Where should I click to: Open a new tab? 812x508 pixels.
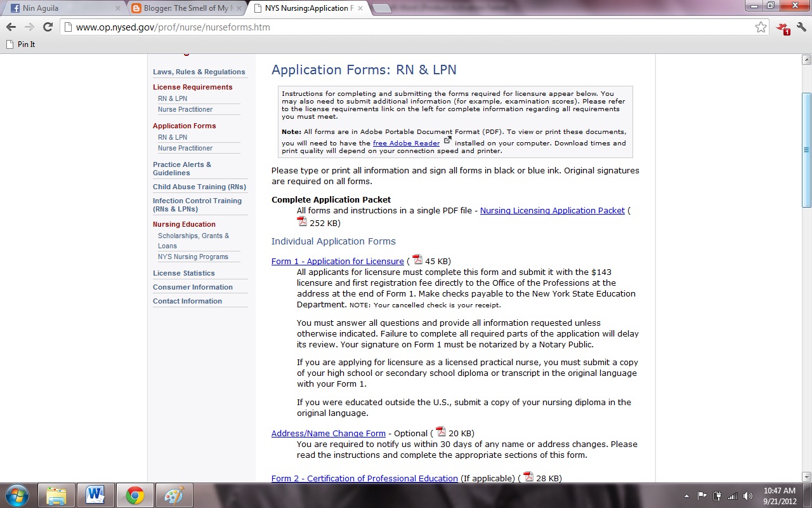tap(381, 8)
